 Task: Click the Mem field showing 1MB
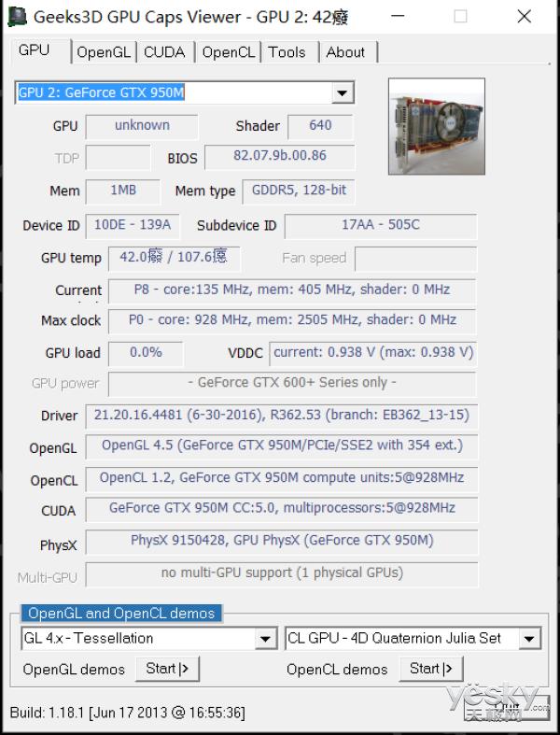[x=123, y=191]
